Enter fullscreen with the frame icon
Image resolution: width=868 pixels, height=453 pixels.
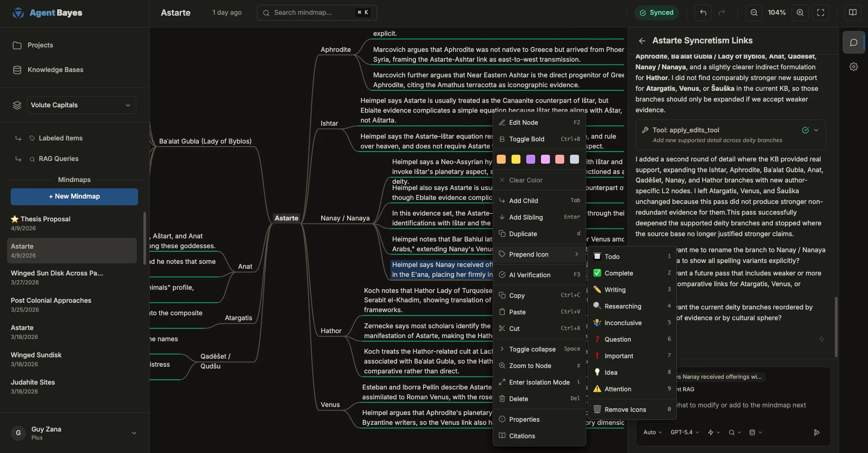pyautogui.click(x=821, y=13)
